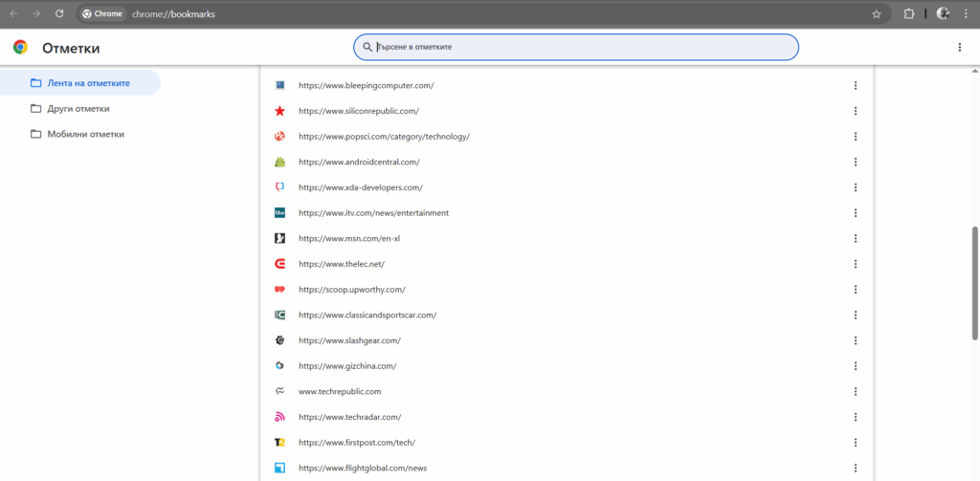Select https://www.siliconrepublic.com/ bookmark text

point(359,111)
